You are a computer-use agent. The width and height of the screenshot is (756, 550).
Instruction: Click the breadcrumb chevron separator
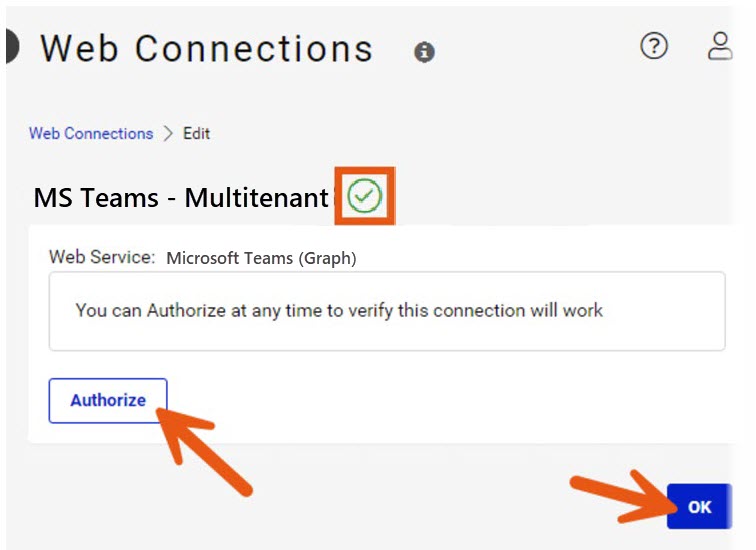(168, 134)
